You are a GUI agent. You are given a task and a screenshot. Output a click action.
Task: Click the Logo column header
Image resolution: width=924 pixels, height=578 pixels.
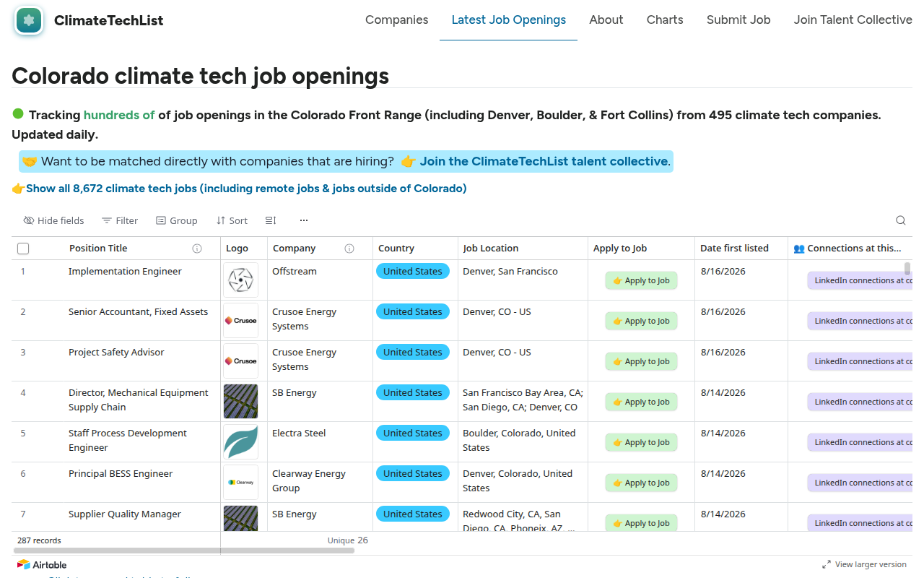click(x=244, y=249)
